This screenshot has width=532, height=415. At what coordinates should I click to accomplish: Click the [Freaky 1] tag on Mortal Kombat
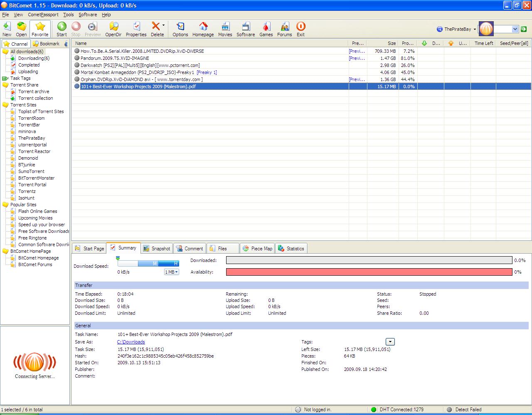point(207,72)
